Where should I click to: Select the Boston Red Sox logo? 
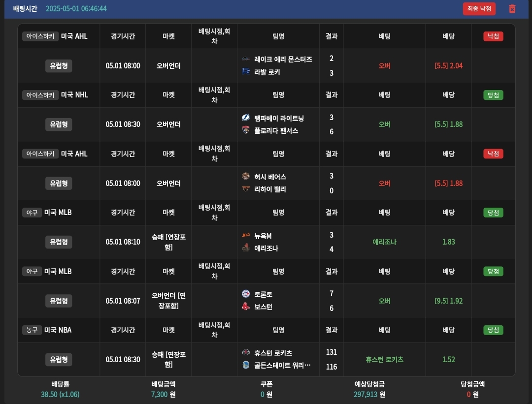point(246,307)
